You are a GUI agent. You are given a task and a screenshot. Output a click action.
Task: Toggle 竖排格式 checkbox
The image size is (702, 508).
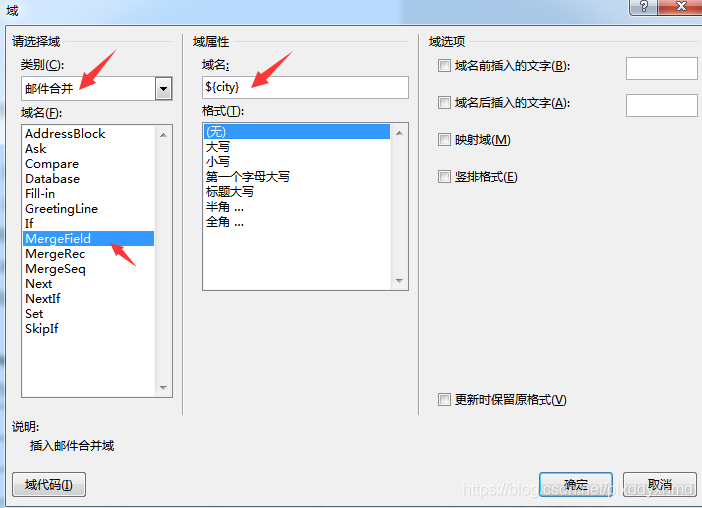pyautogui.click(x=444, y=176)
